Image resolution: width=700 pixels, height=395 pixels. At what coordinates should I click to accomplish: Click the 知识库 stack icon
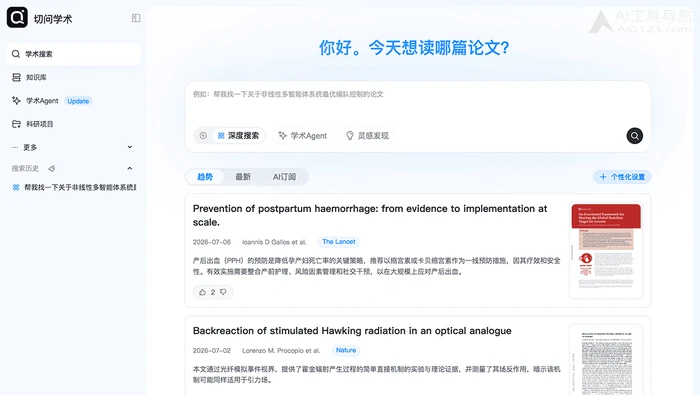click(x=17, y=77)
